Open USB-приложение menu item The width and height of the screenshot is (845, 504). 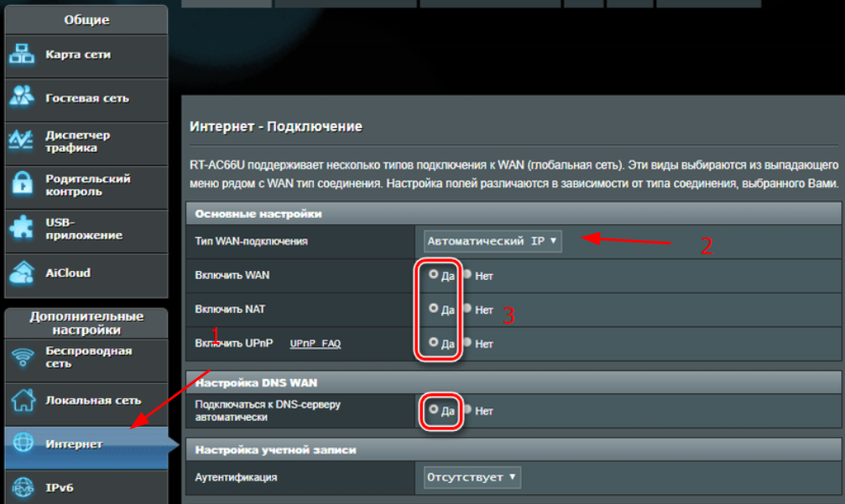(x=86, y=231)
